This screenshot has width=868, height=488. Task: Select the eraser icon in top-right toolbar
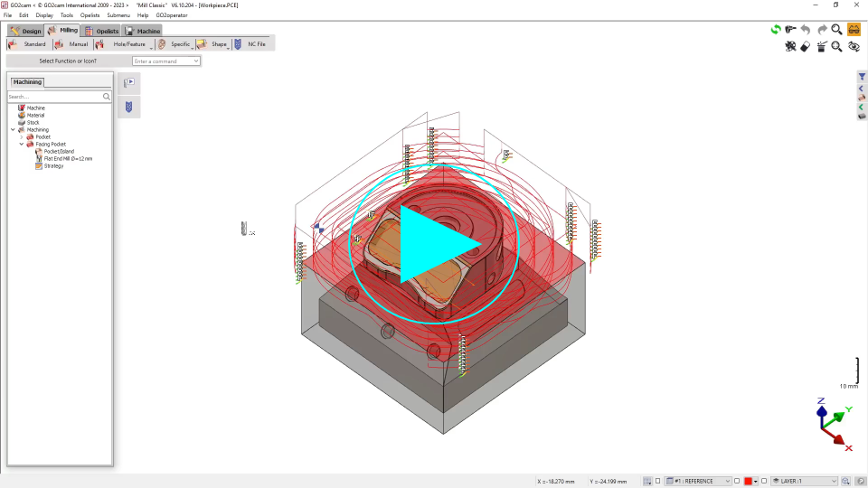[806, 47]
